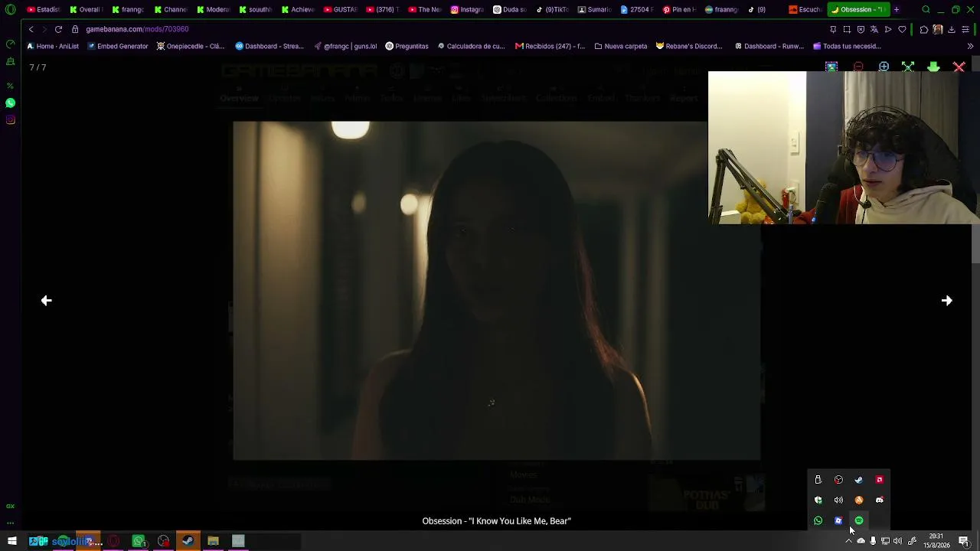The image size is (980, 551).
Task: Switch to the Instagram browser tab
Action: [x=467, y=10]
